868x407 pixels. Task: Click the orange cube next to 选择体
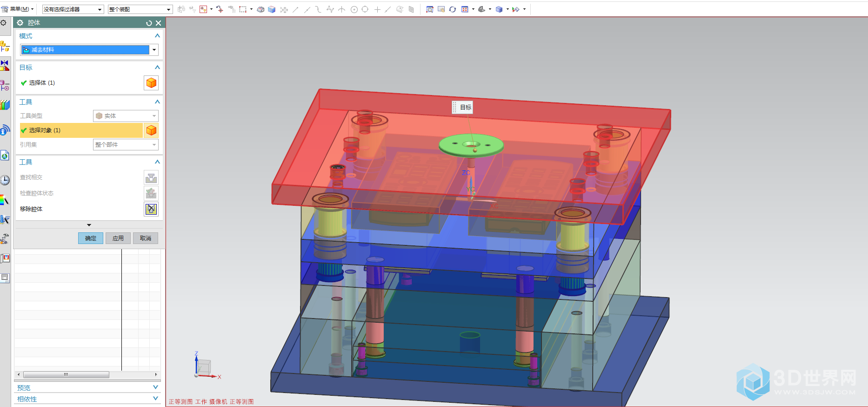click(x=151, y=83)
